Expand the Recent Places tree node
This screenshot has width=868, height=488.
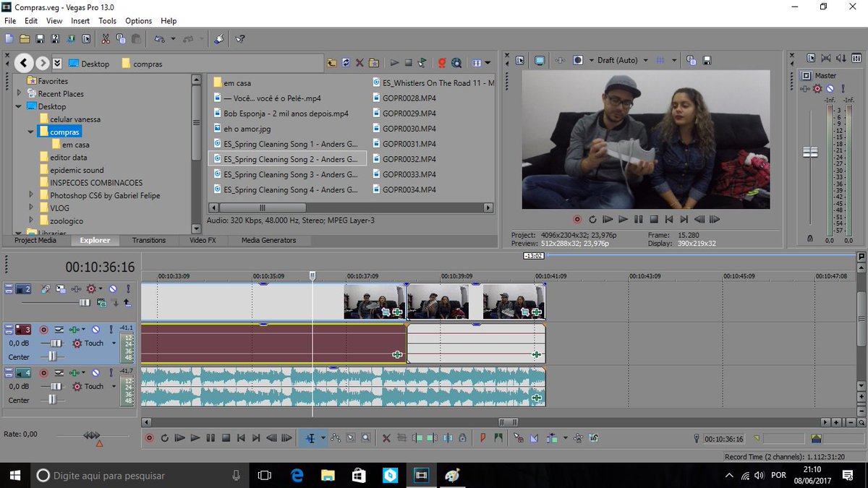(x=20, y=93)
